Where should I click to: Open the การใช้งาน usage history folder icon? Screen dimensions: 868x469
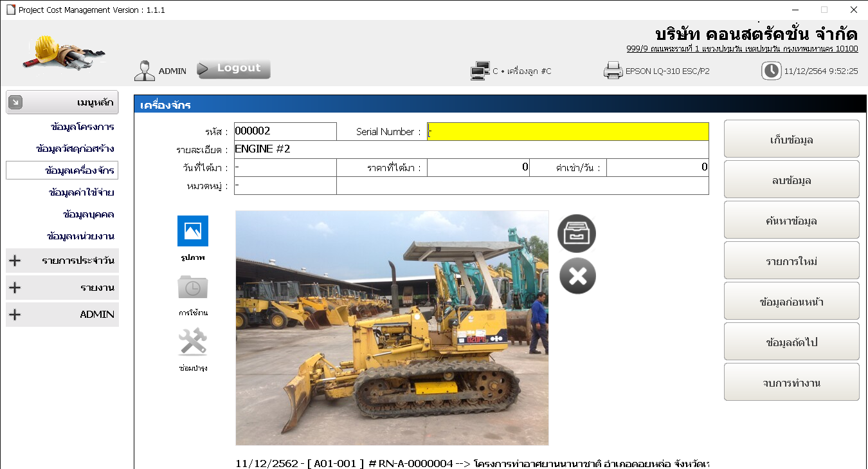pyautogui.click(x=192, y=288)
